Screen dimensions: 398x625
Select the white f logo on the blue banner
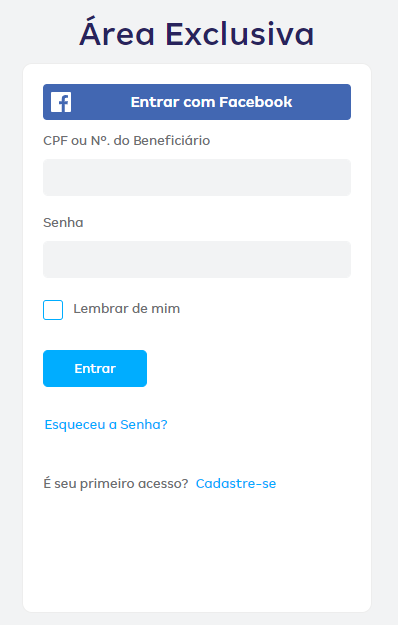[61, 102]
